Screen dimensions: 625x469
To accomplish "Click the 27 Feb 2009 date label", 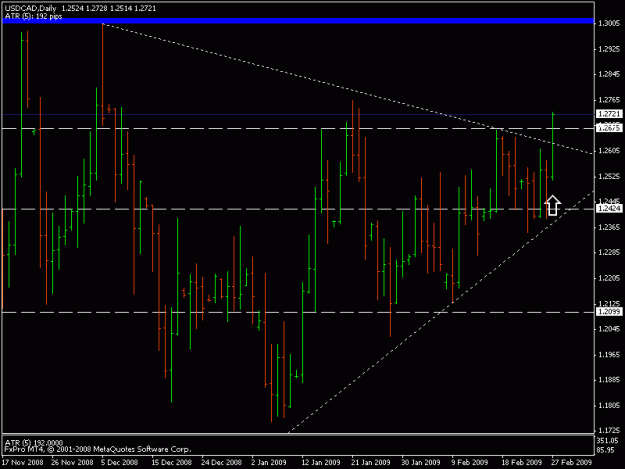I will click(x=572, y=462).
